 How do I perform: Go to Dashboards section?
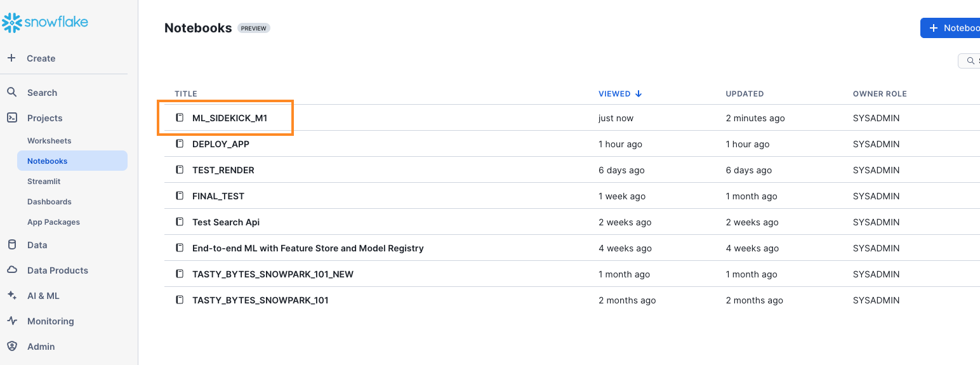click(49, 202)
